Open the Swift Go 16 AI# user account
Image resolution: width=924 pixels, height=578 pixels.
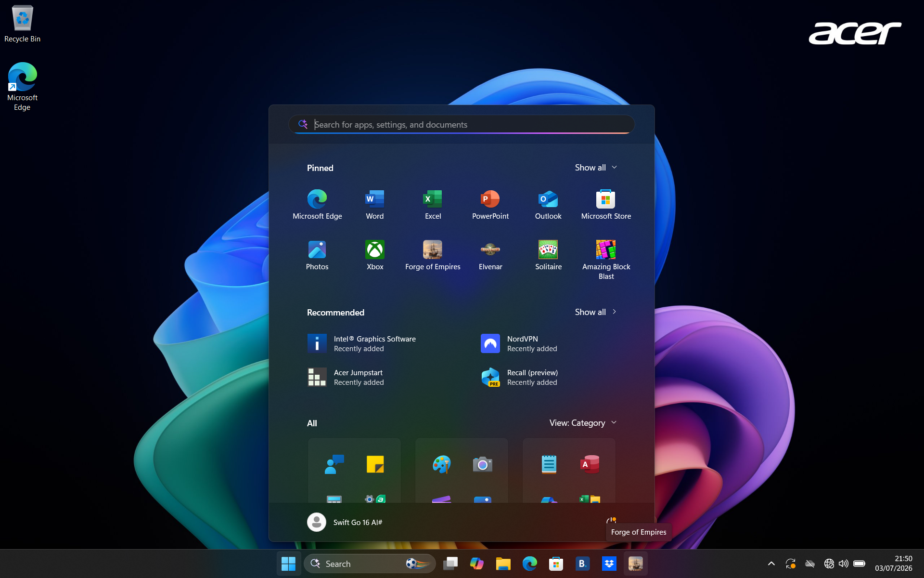(345, 522)
